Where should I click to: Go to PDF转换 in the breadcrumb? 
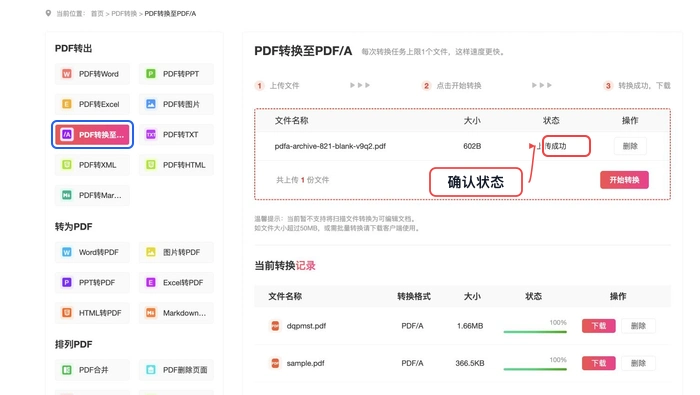[x=124, y=14]
